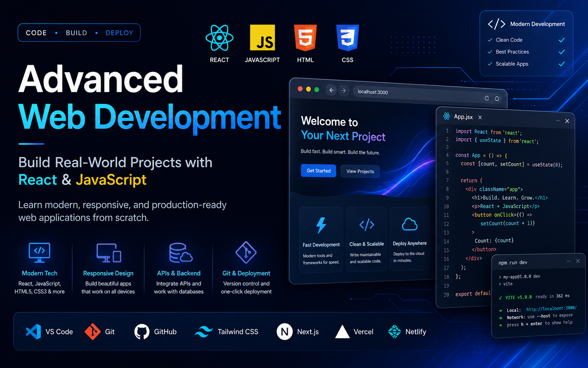This screenshot has width=588, height=368.
Task: Click the BUILD label in the top pill
Action: 76,33
